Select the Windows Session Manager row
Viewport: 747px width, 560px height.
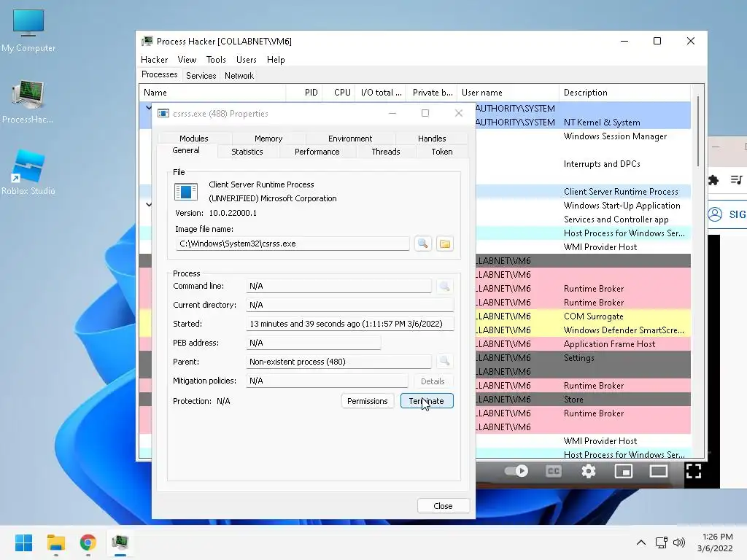coord(583,136)
